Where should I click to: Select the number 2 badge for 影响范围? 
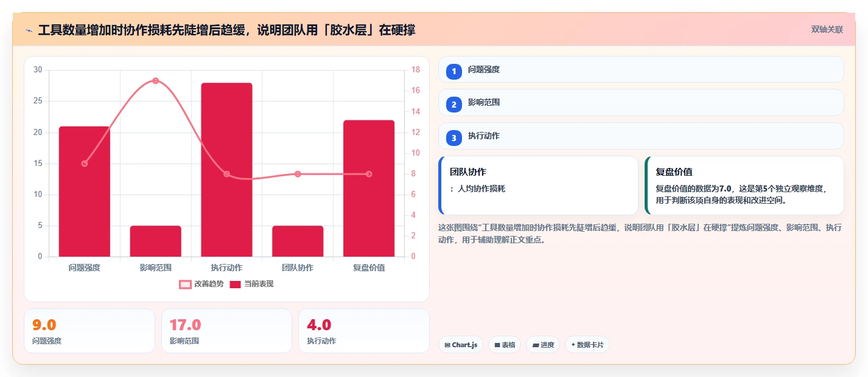tap(453, 104)
